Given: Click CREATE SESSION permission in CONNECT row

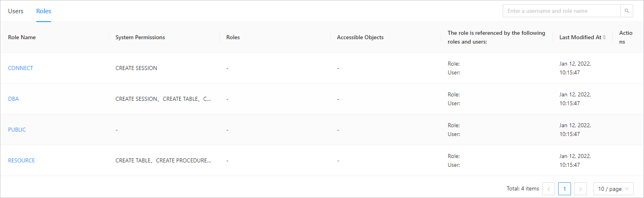Looking at the screenshot, I should click(136, 68).
